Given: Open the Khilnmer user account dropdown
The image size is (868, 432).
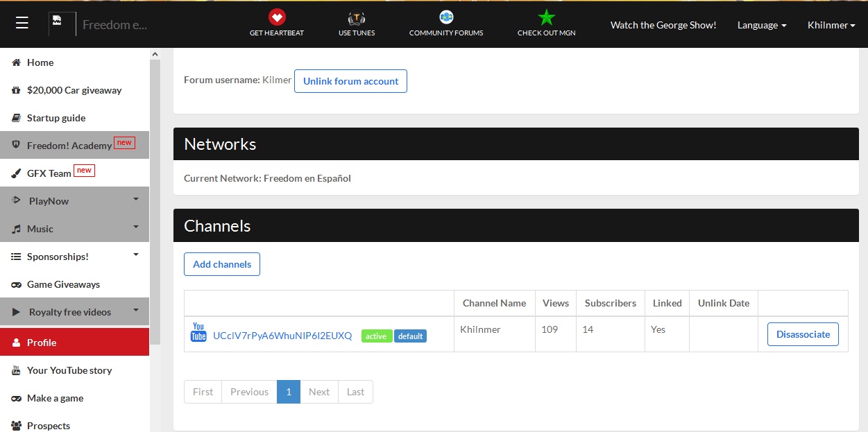Looking at the screenshot, I should [x=831, y=25].
